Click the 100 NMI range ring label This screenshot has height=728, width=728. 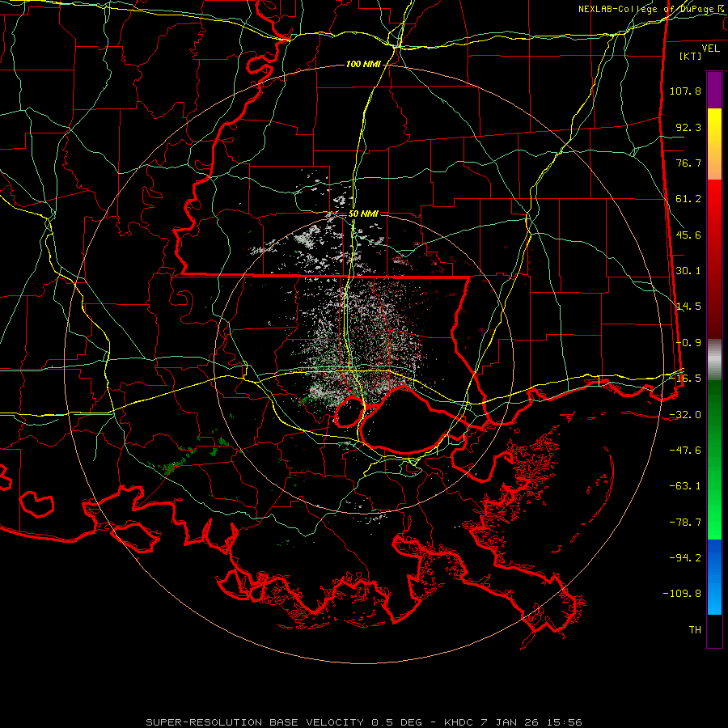tap(363, 64)
